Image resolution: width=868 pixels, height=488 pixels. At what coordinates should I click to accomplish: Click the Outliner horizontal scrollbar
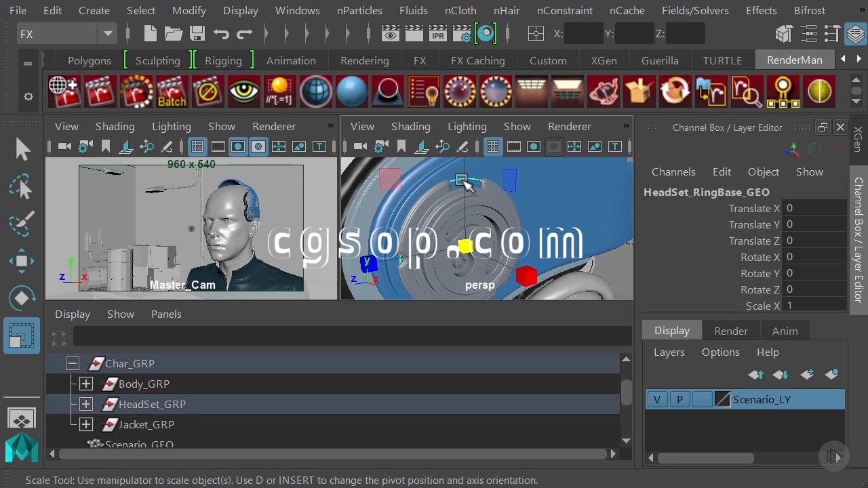pyautogui.click(x=332, y=454)
